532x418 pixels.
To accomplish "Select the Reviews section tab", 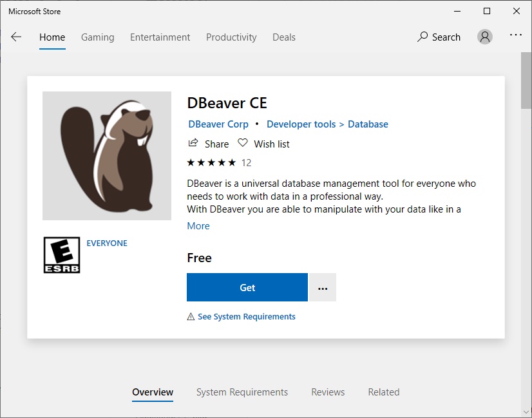I will (x=328, y=392).
